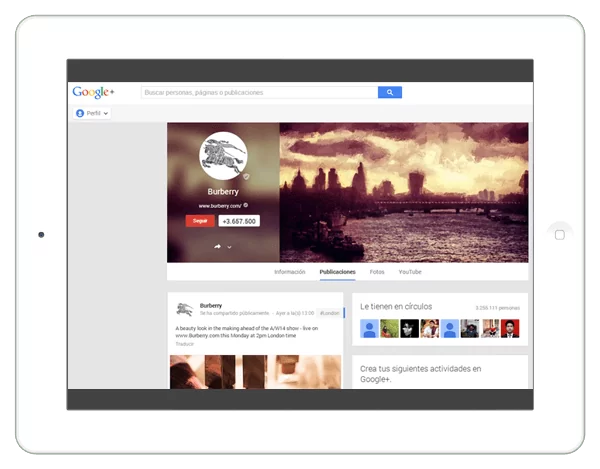Click the Burberry page name on cover

(223, 191)
